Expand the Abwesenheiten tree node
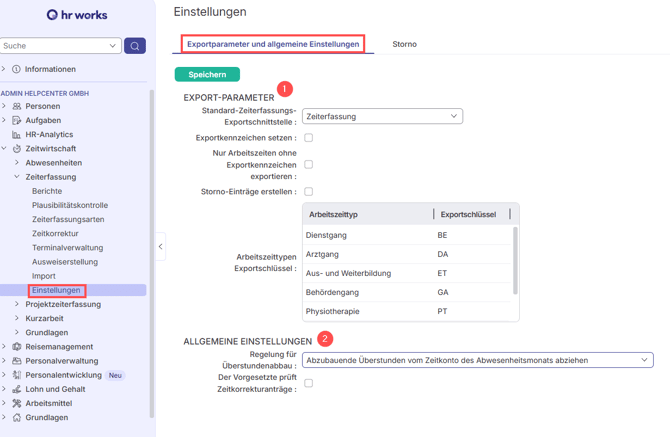Image resolution: width=670 pixels, height=437 pixels. pyautogui.click(x=17, y=163)
